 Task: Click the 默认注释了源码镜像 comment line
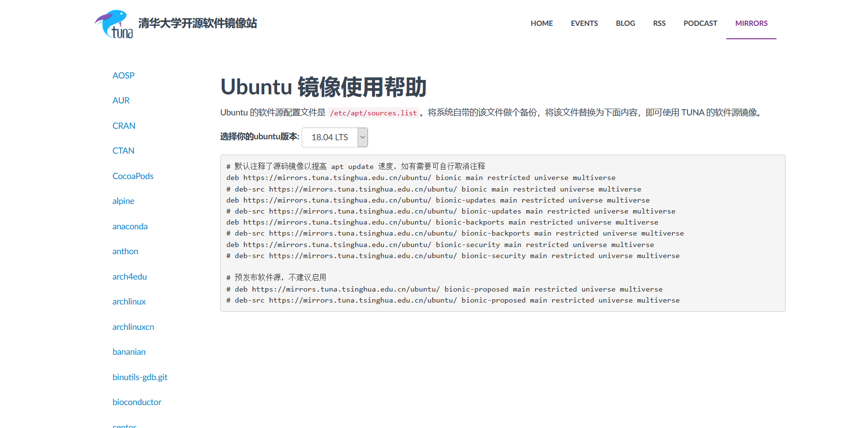(356, 166)
